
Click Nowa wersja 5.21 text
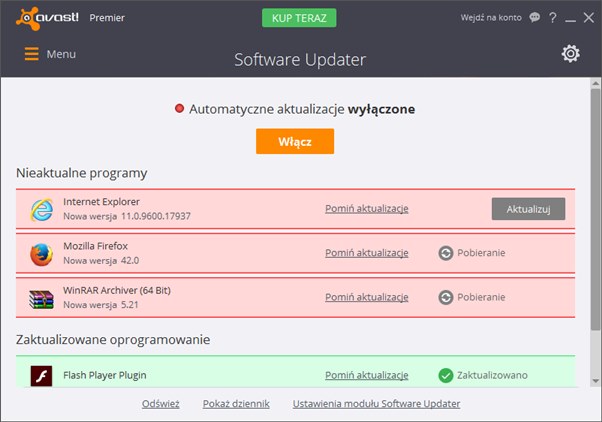pyautogui.click(x=101, y=305)
